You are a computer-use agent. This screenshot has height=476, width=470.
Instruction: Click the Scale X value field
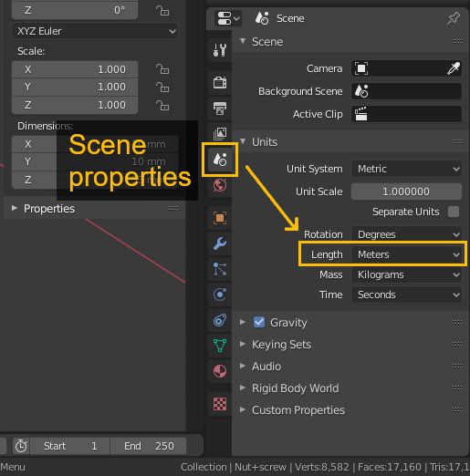coord(75,69)
